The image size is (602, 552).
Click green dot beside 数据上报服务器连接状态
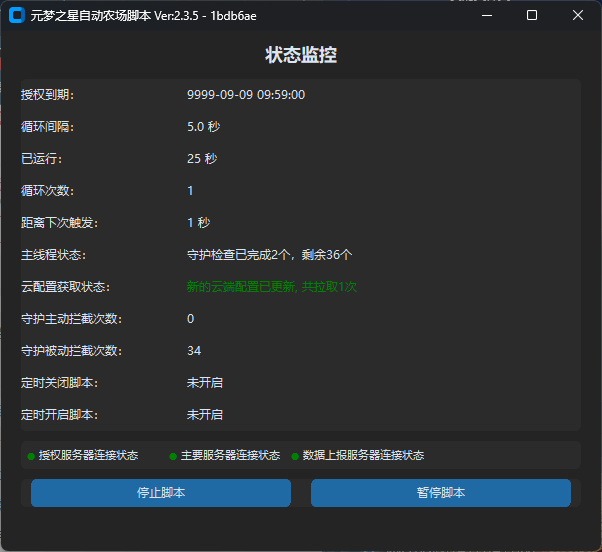pyautogui.click(x=295, y=456)
